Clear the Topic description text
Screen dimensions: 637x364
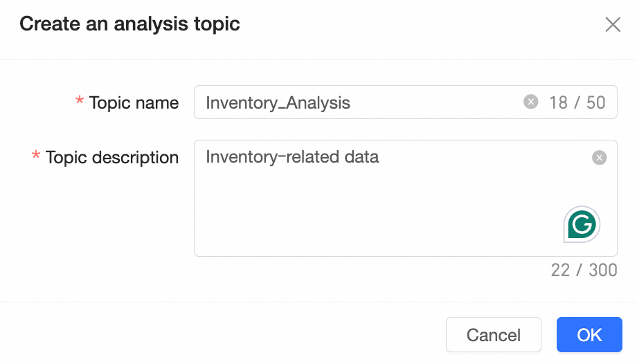tap(600, 158)
